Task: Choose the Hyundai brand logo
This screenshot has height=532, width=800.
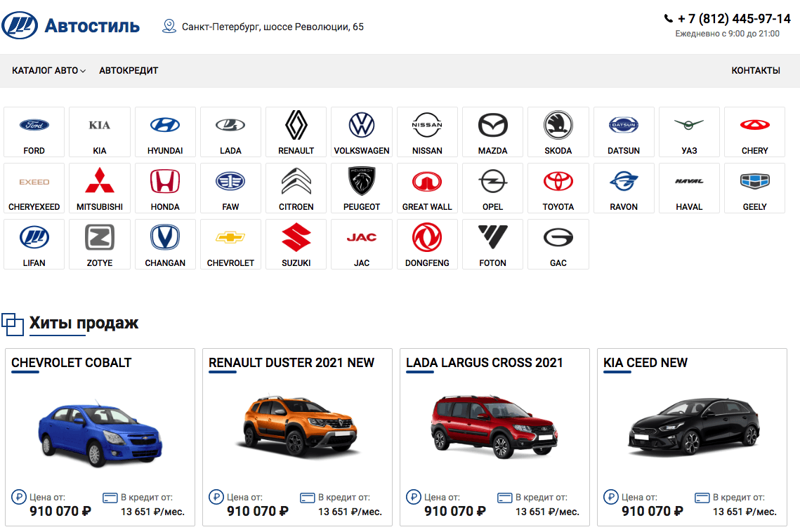Action: tap(165, 125)
